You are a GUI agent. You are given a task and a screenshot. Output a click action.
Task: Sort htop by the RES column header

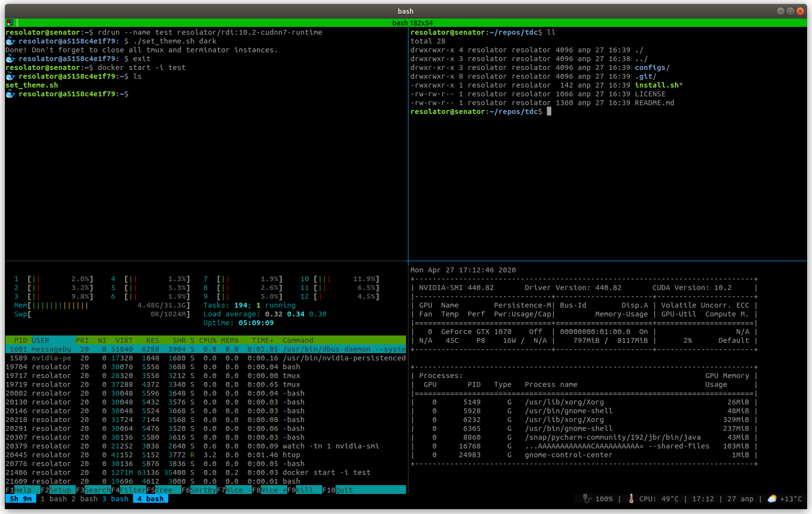click(x=153, y=340)
